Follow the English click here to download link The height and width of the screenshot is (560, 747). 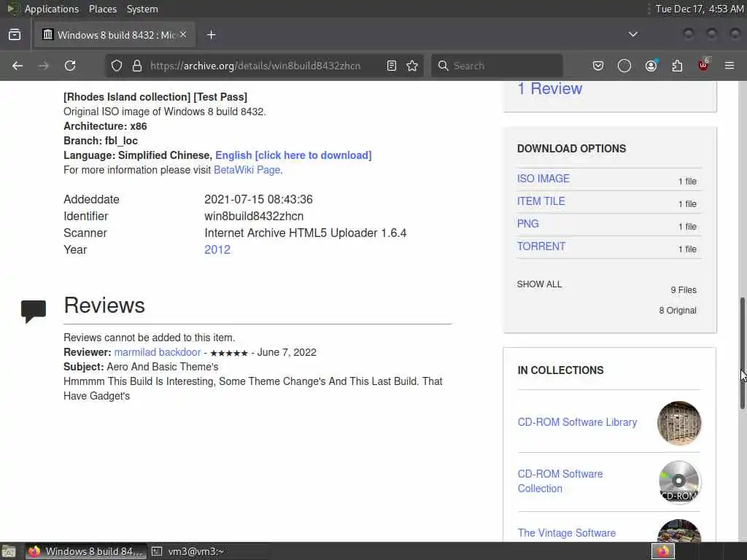pos(293,155)
